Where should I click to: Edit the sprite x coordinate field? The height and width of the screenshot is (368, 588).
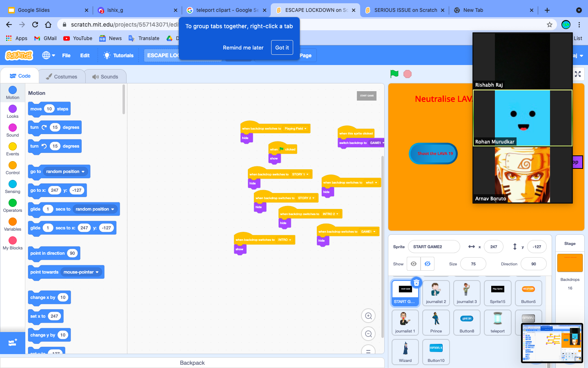pyautogui.click(x=494, y=247)
